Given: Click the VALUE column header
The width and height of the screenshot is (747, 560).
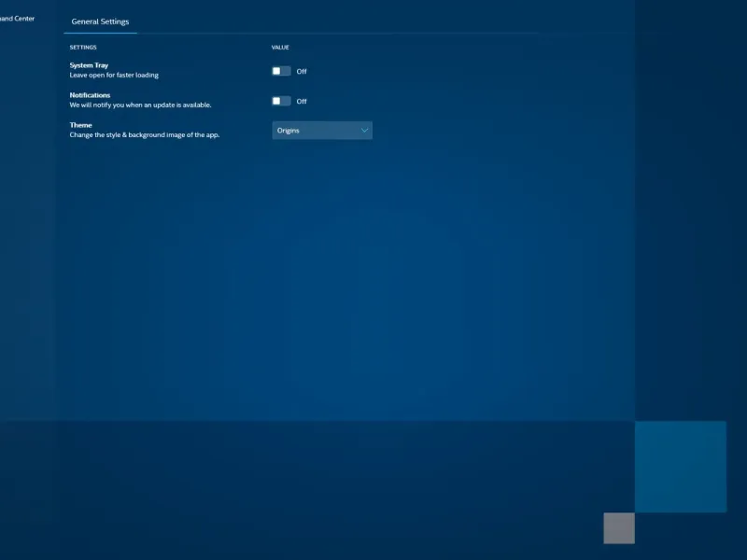Looking at the screenshot, I should click(x=280, y=48).
